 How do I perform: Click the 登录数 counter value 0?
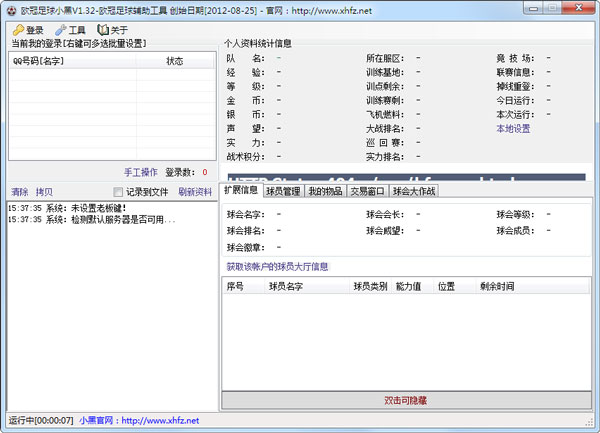click(205, 173)
